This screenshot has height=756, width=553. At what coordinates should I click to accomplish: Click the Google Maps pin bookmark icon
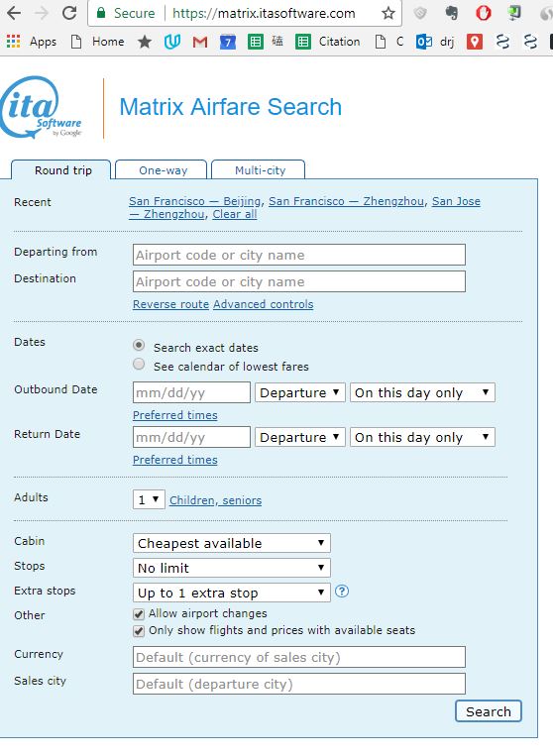[x=475, y=42]
